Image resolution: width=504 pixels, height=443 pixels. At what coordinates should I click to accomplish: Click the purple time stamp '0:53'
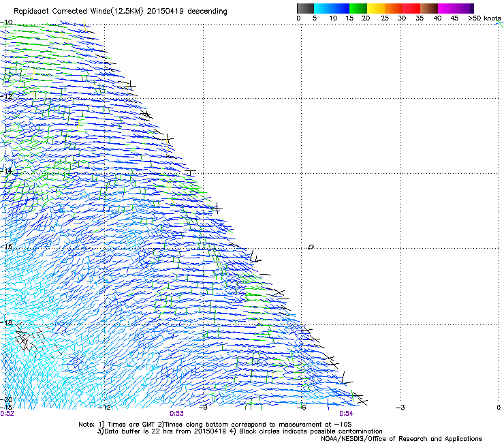(176, 414)
